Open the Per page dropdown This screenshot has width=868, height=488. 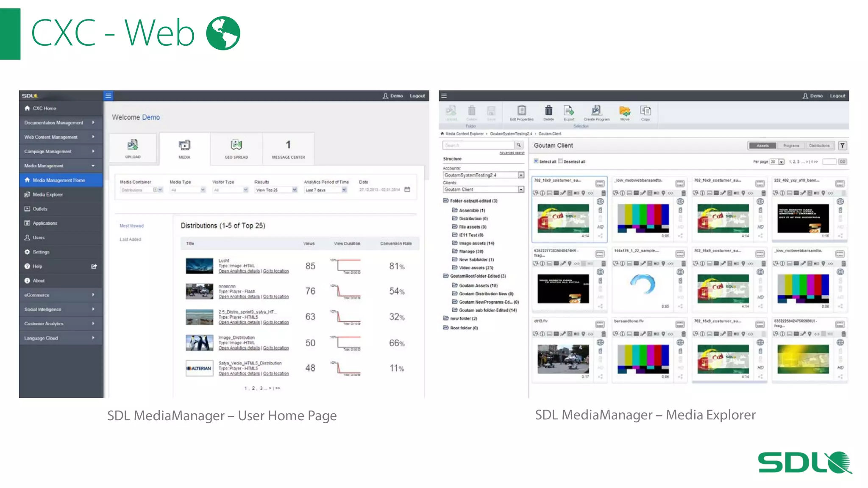(x=777, y=161)
